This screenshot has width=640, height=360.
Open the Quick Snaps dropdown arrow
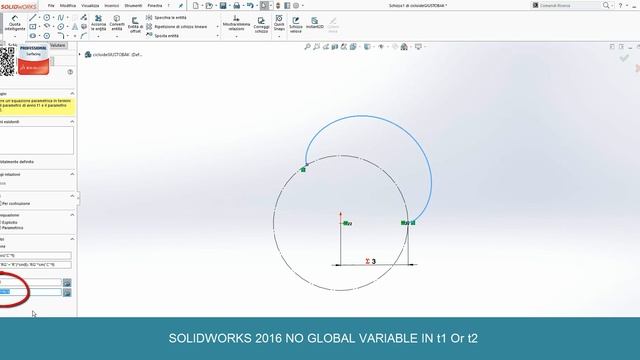[x=279, y=37]
